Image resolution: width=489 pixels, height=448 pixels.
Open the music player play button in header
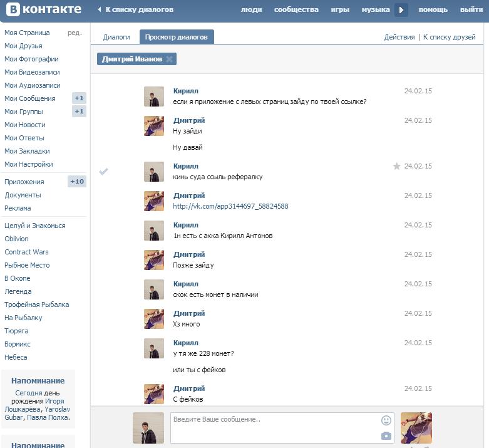(x=401, y=10)
